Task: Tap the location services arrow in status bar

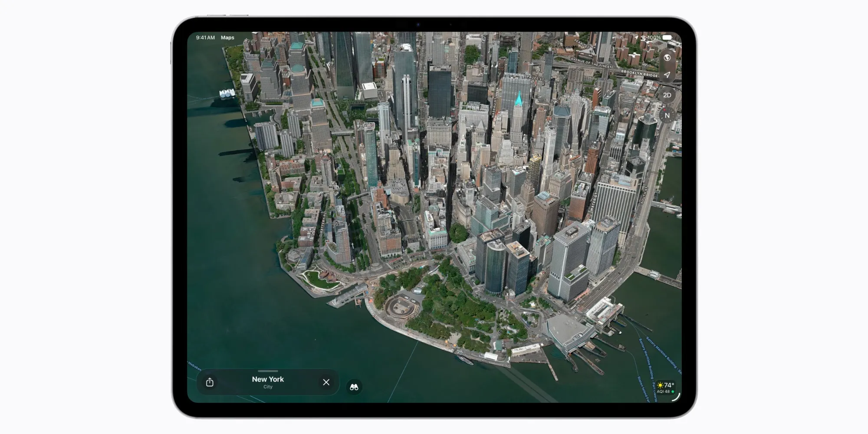Action: click(x=636, y=38)
